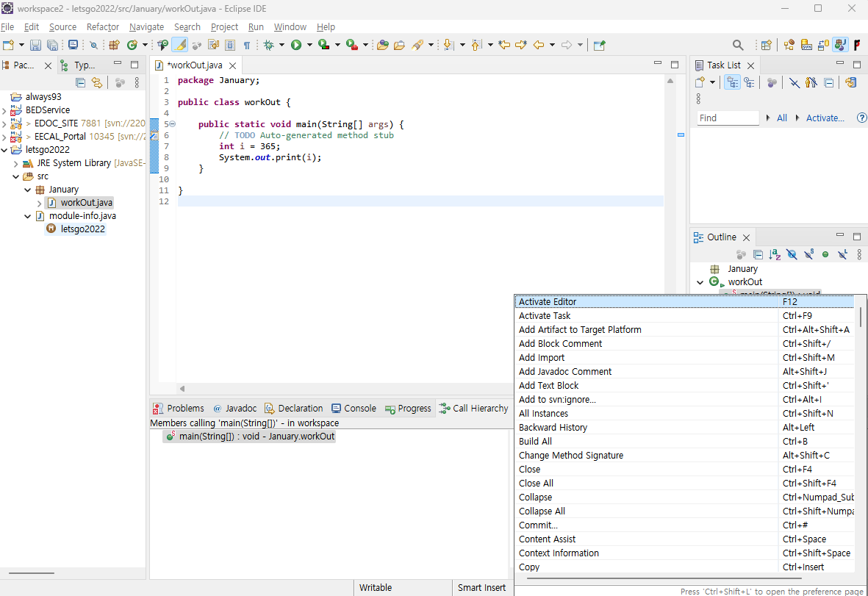Open the dropdown arrow beside the Run button

[x=309, y=46]
